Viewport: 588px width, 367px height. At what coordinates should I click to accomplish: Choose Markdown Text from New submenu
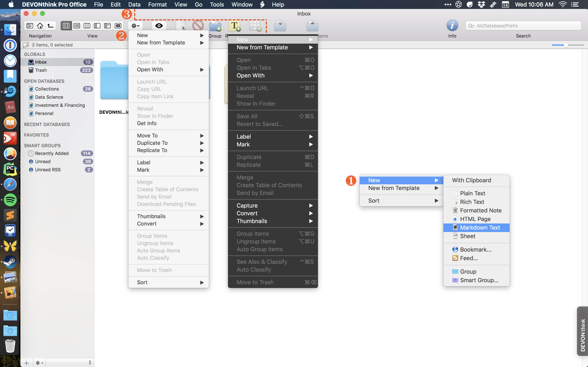pos(480,227)
